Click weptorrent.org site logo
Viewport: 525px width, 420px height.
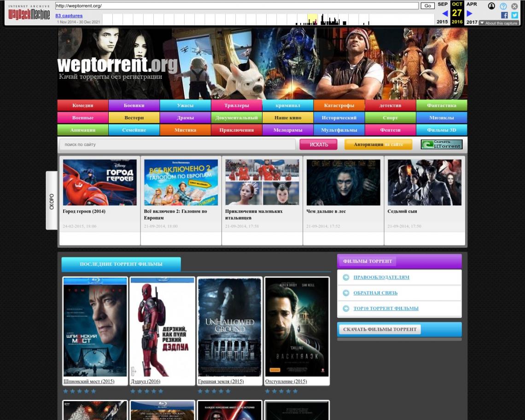coord(117,64)
